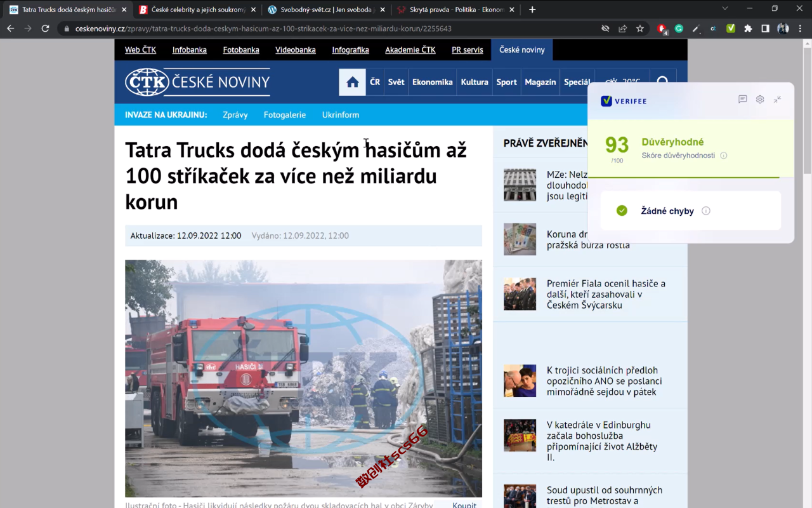Open 'Soud upustil od souhrnných trestů' article
The height and width of the screenshot is (508, 812).
[605, 495]
